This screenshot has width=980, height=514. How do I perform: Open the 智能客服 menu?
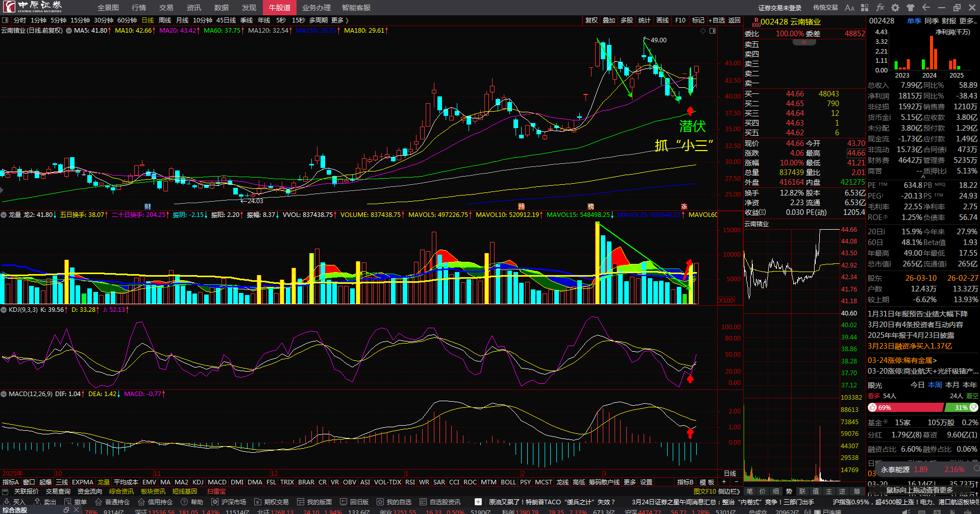point(356,8)
